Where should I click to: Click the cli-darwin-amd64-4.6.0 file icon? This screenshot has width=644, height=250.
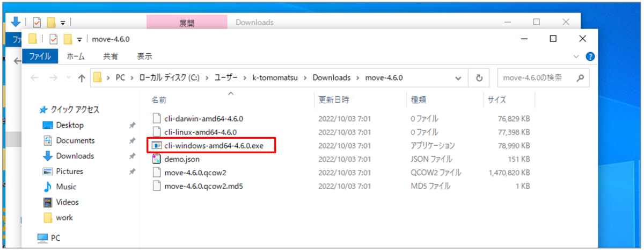[x=157, y=118]
